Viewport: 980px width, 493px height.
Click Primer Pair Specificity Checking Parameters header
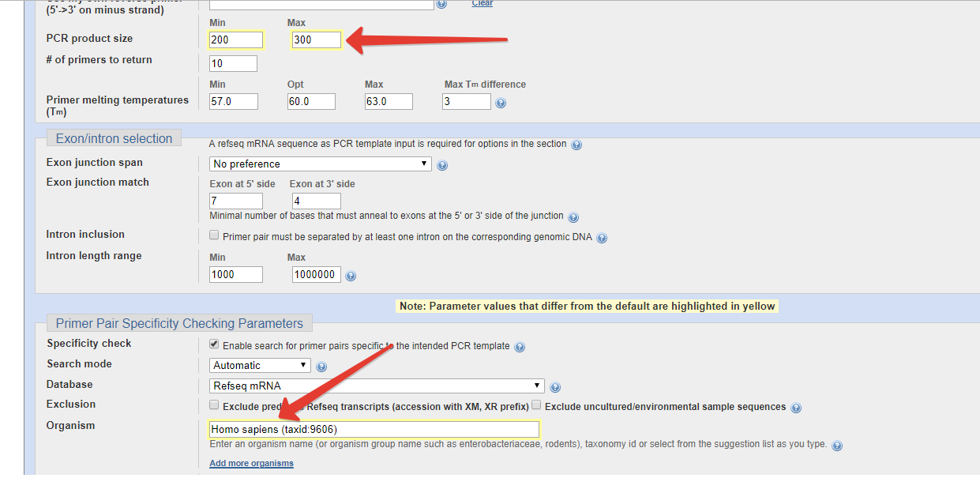[x=179, y=323]
